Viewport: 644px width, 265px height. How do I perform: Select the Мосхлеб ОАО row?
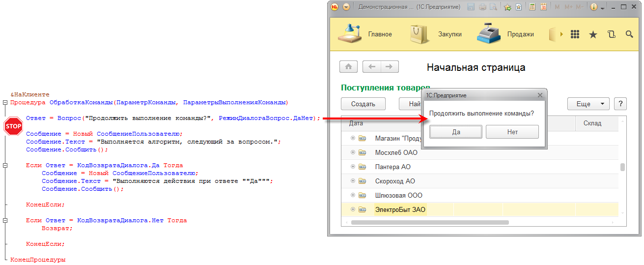tap(480, 152)
